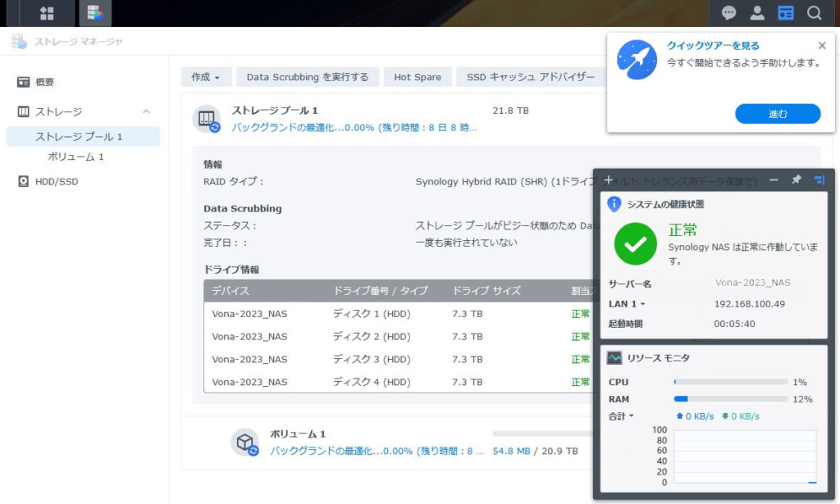
Task: Click the RAM usage bar
Action: coord(731,399)
